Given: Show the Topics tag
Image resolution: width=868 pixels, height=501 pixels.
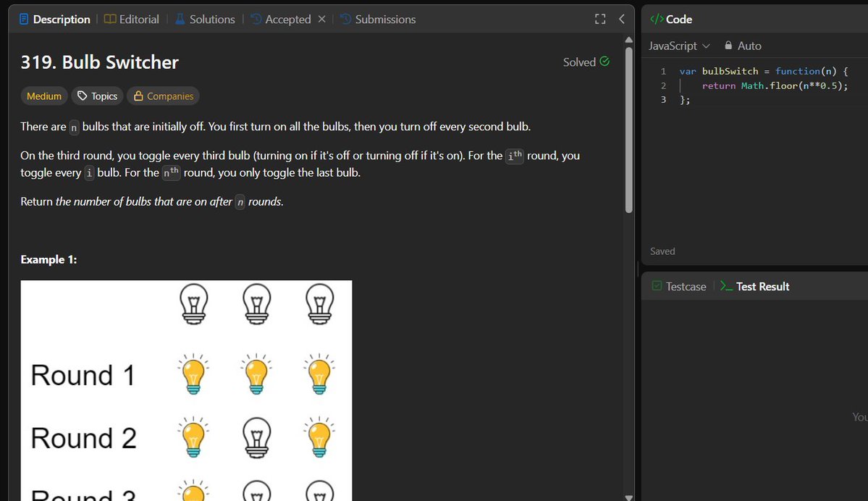Looking at the screenshot, I should 98,96.
